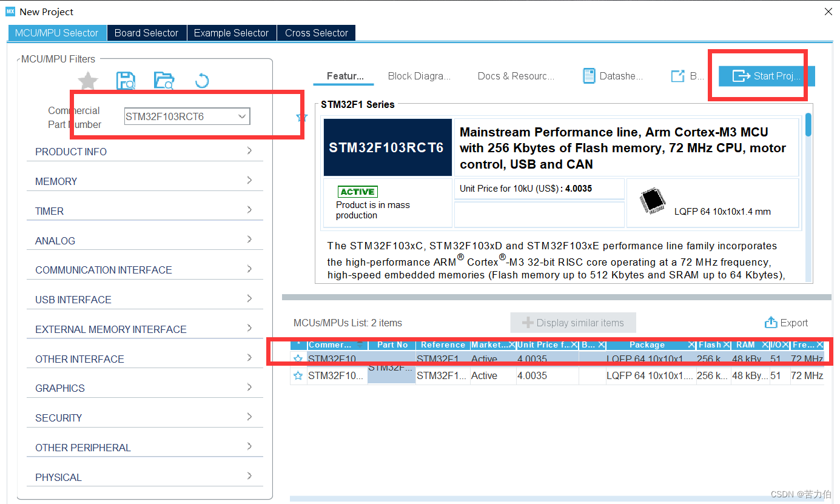The height and width of the screenshot is (504, 840).
Task: Click the MX application icon in title bar
Action: 10,12
